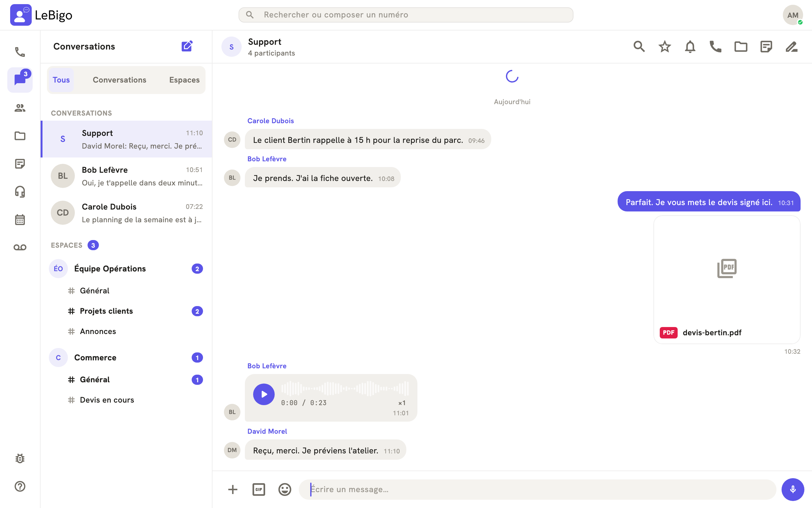This screenshot has width=812, height=508.
Task: Open the Bob Lefèvre conversation
Action: click(x=127, y=176)
